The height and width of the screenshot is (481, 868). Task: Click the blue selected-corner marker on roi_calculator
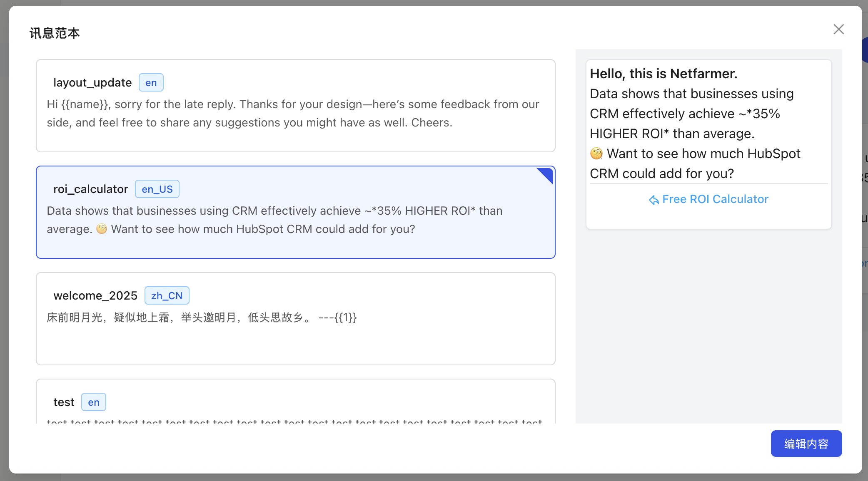(x=546, y=174)
